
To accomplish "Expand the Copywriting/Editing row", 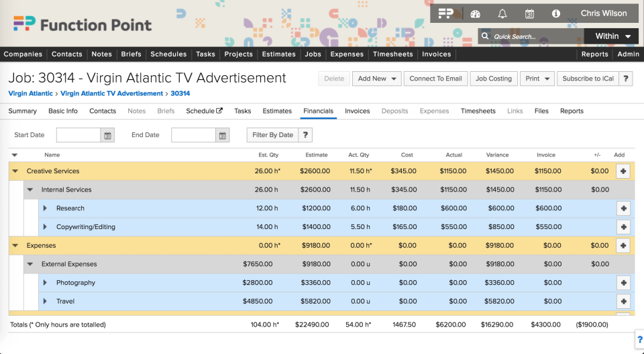I will coord(45,227).
